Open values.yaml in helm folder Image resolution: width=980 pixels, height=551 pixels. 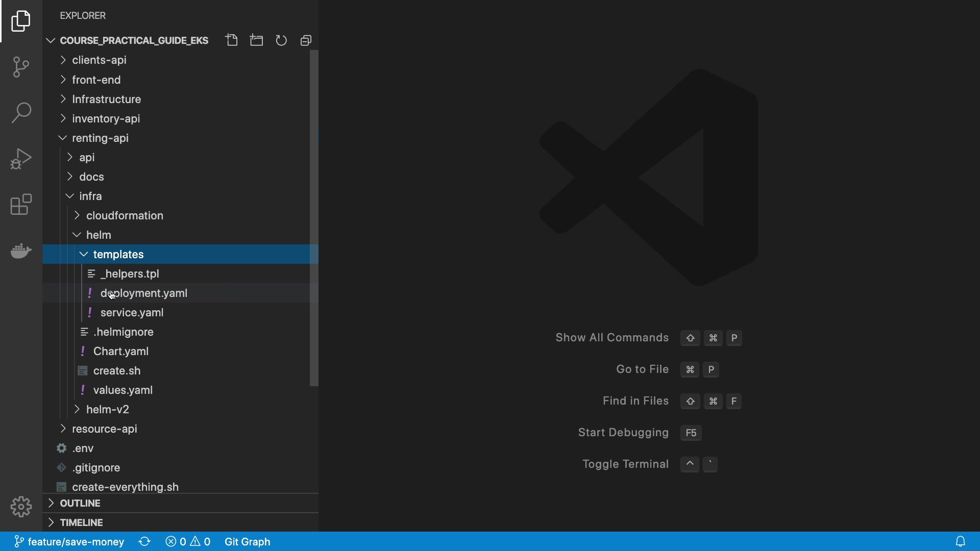122,390
